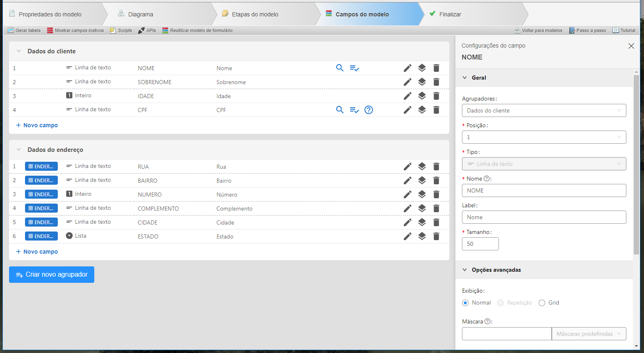This screenshot has height=353, width=644.
Task: Select the Repetição display radio button
Action: tap(501, 303)
